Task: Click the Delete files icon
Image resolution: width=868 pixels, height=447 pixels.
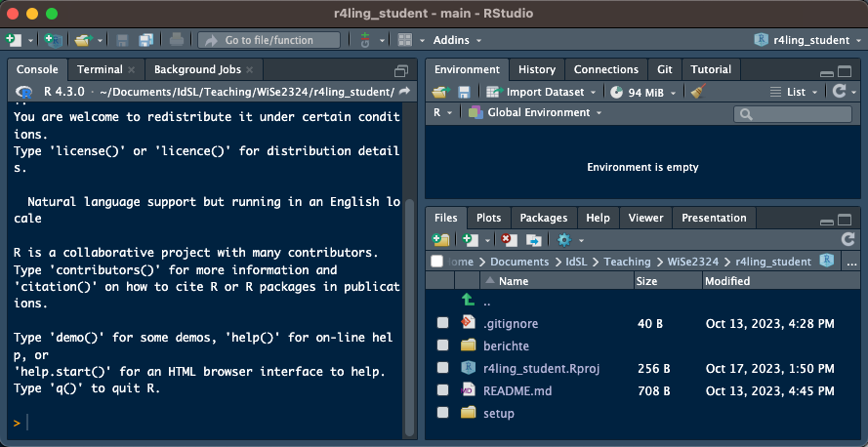Action: pyautogui.click(x=509, y=239)
